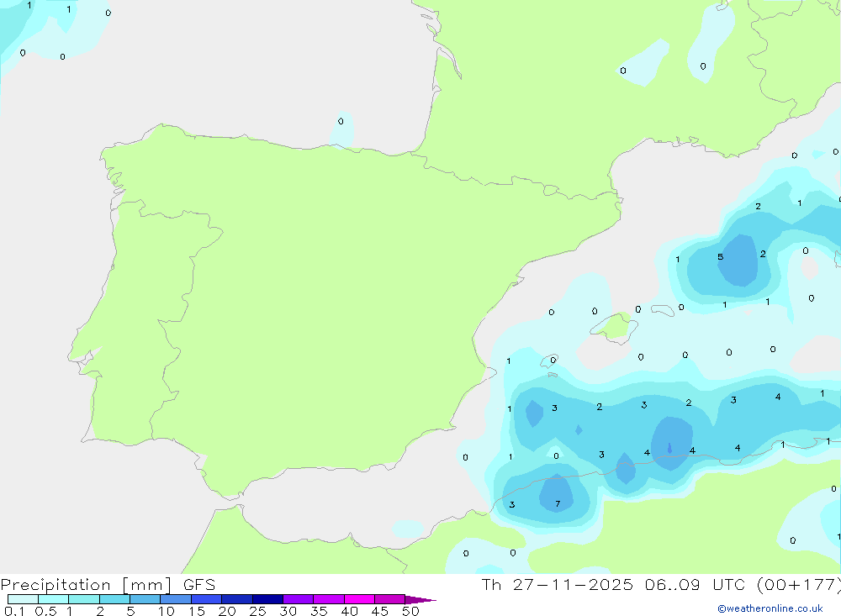Click legend scale label '0.5'
841x616 pixels.
45,611
